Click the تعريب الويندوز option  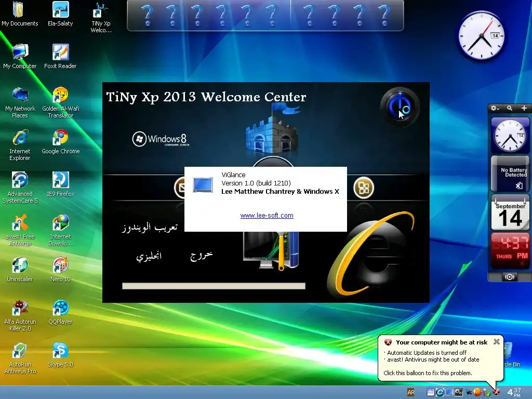coord(150,227)
